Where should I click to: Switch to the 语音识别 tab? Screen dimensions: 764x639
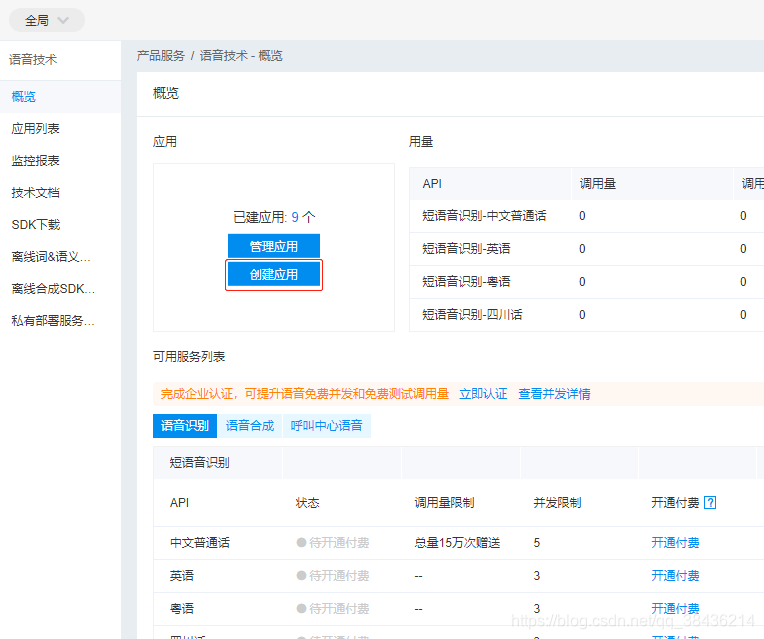185,426
